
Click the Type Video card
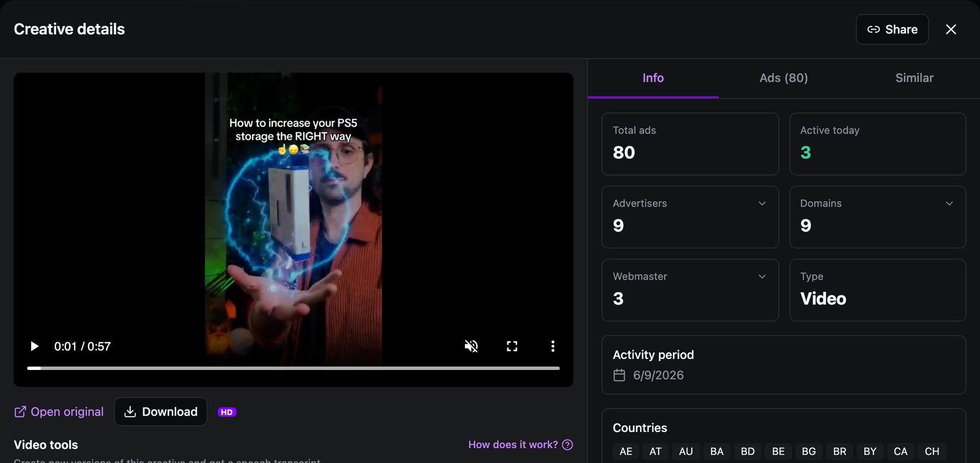click(x=878, y=290)
